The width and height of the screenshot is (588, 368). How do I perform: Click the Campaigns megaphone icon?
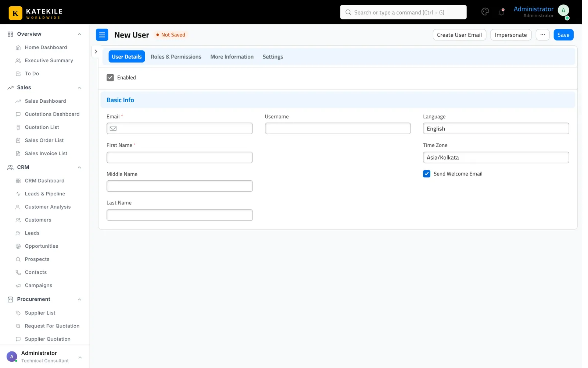(x=18, y=286)
